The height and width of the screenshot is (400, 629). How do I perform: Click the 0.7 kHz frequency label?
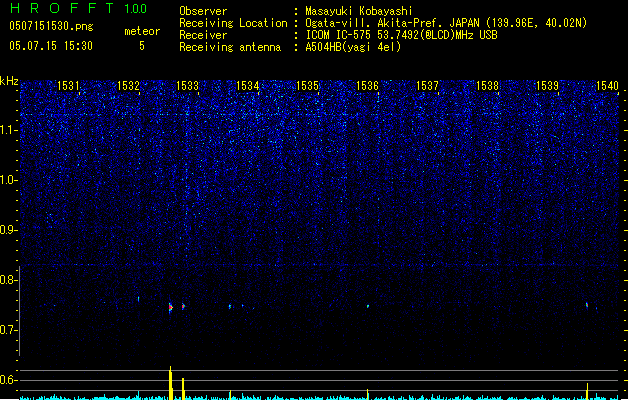pyautogui.click(x=9, y=330)
